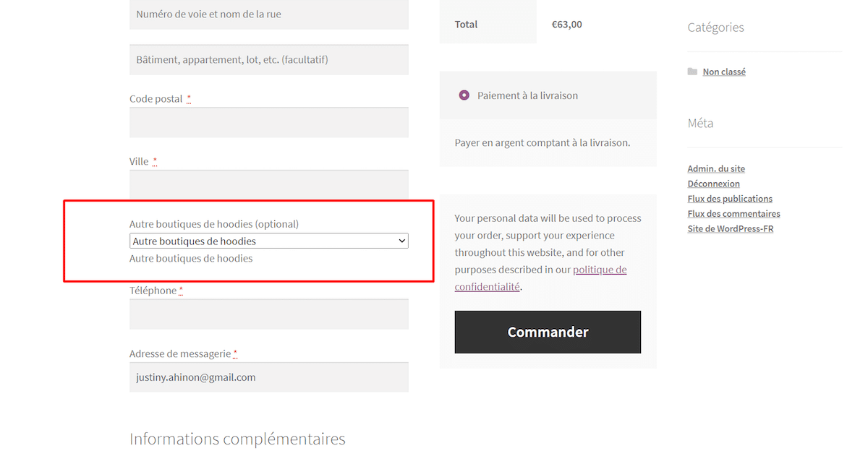Click the Autre boutiques de hoodies field label
Image resolution: width=868 pixels, height=451 pixels.
[x=213, y=224]
